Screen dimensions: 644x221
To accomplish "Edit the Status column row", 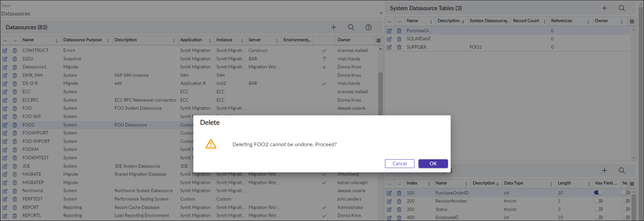I will pyautogui.click(x=389, y=210).
